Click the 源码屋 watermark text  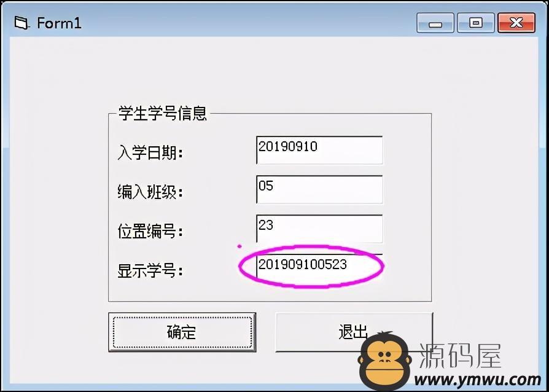pos(461,355)
